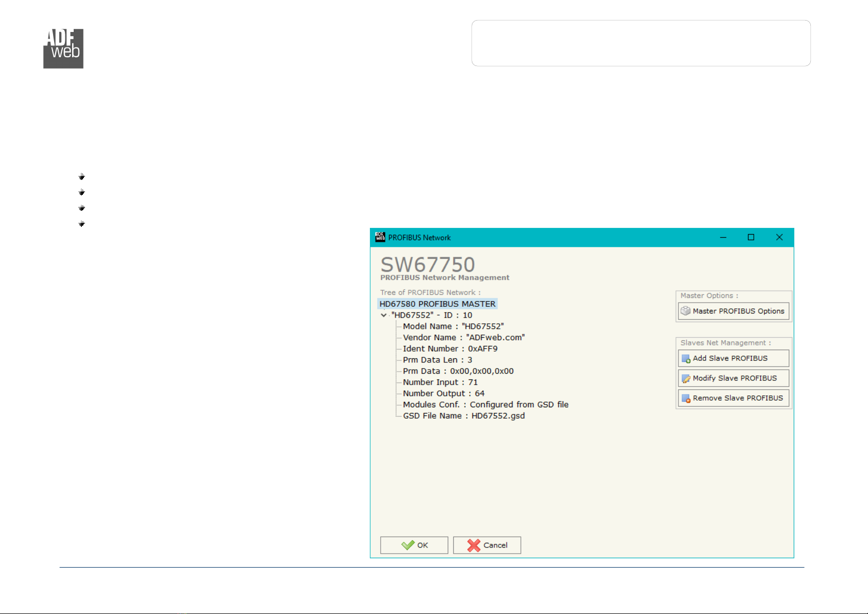Click the ADFweb icon in title bar
This screenshot has height=614, width=868.
tap(380, 237)
